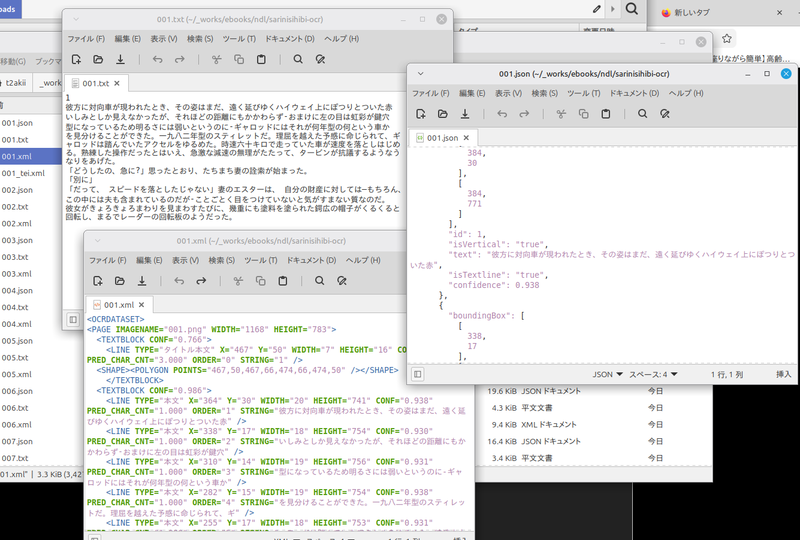
Task: Close the 001.xml document tab
Action: [142, 304]
